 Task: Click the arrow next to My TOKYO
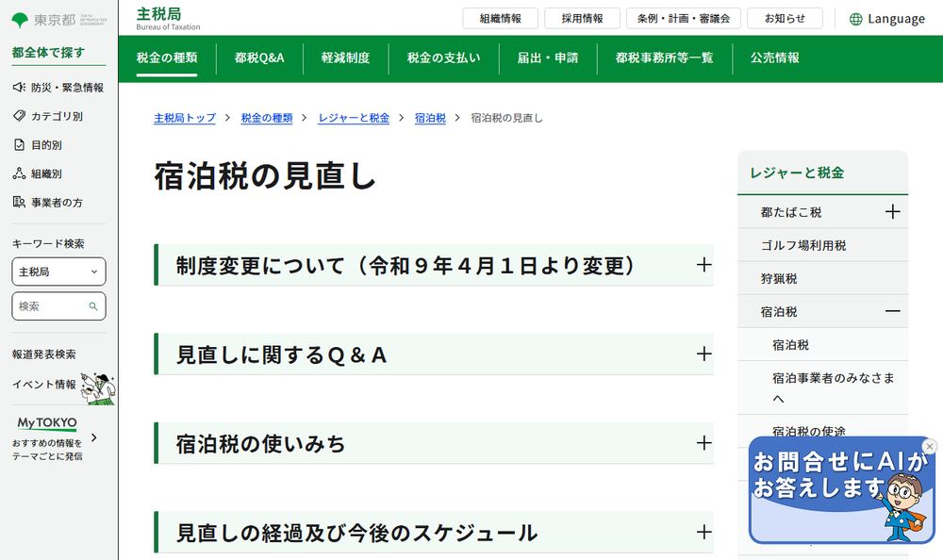(x=93, y=437)
